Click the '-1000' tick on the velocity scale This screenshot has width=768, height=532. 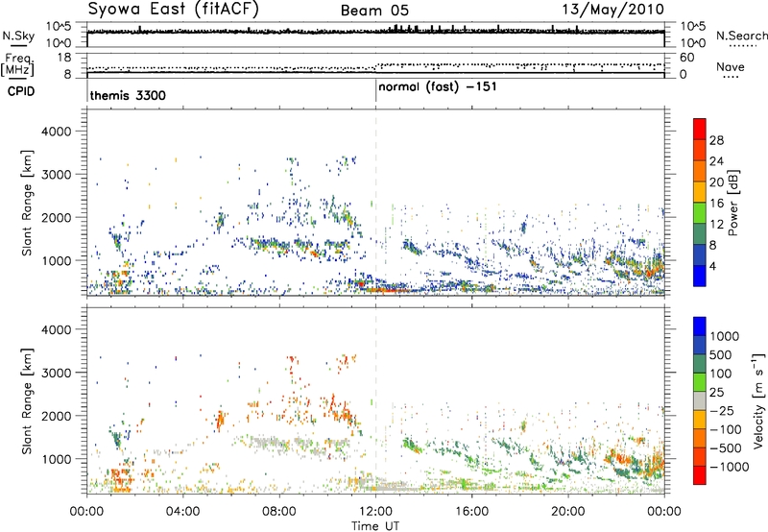(729, 467)
